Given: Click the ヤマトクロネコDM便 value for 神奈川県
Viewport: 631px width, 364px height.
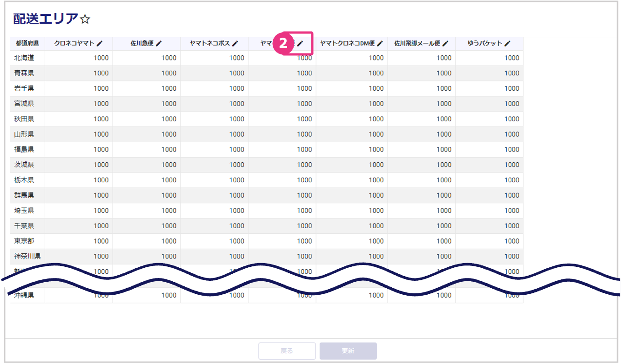Looking at the screenshot, I should 376,256.
